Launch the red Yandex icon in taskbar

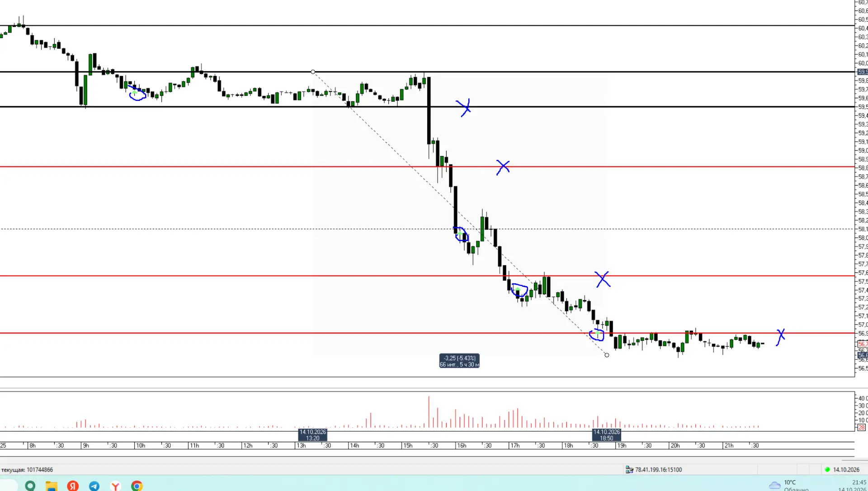pos(73,486)
